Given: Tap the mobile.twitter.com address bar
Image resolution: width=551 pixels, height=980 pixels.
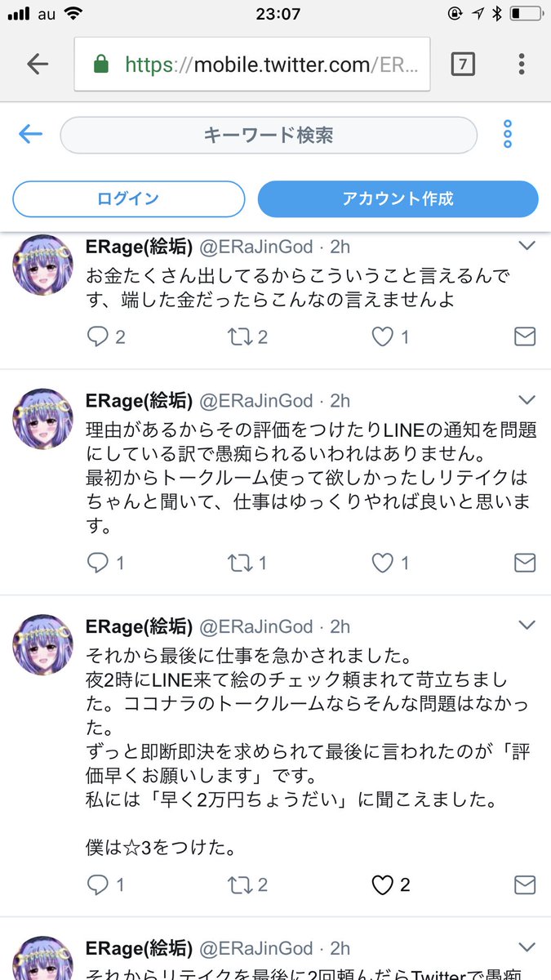Looking at the screenshot, I should pyautogui.click(x=251, y=65).
